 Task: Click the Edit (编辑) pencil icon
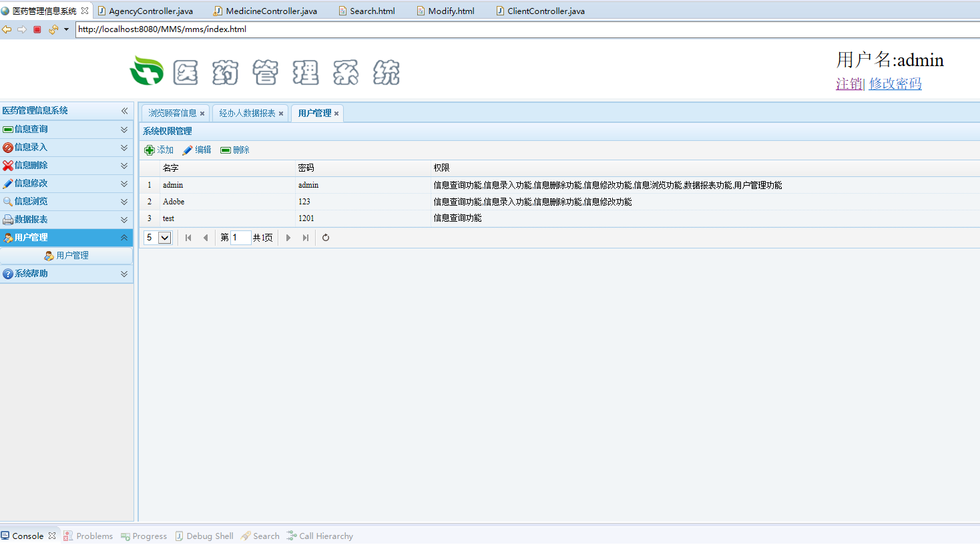click(x=188, y=150)
